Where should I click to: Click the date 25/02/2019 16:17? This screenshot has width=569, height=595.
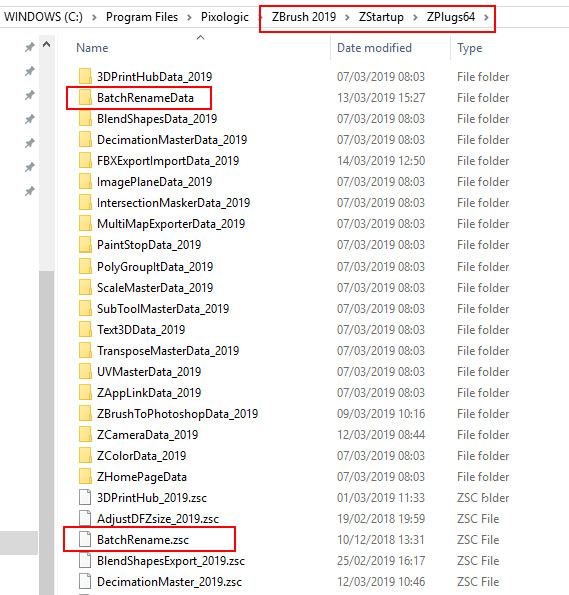(x=381, y=561)
